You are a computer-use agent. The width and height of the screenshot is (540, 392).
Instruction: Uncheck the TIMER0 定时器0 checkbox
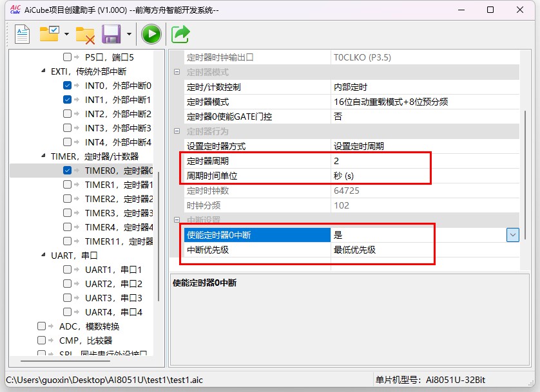(x=67, y=170)
